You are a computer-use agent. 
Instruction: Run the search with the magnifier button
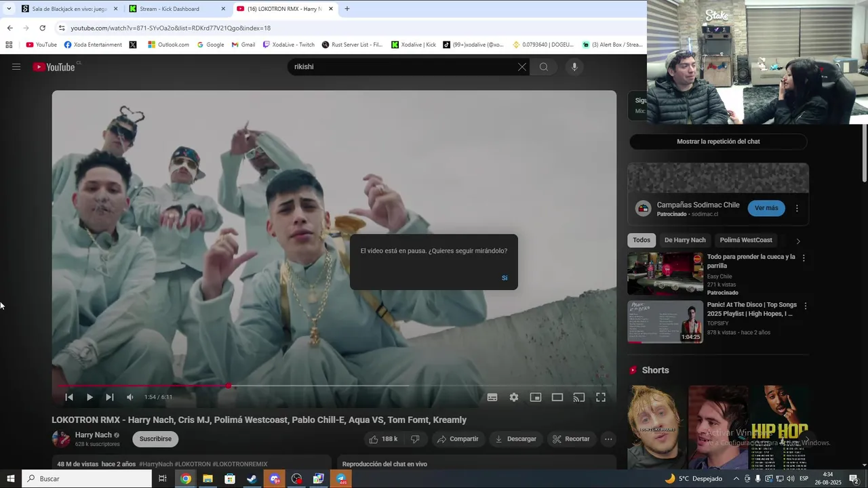pyautogui.click(x=543, y=66)
